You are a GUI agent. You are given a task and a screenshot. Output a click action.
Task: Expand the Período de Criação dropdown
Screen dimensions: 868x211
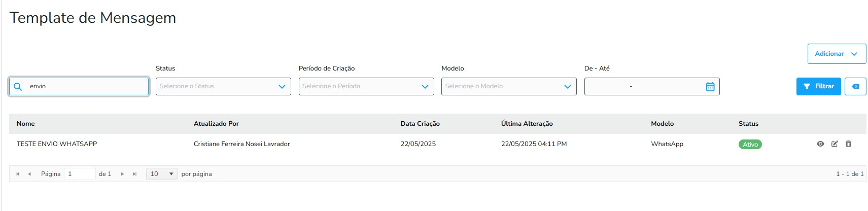click(x=366, y=87)
